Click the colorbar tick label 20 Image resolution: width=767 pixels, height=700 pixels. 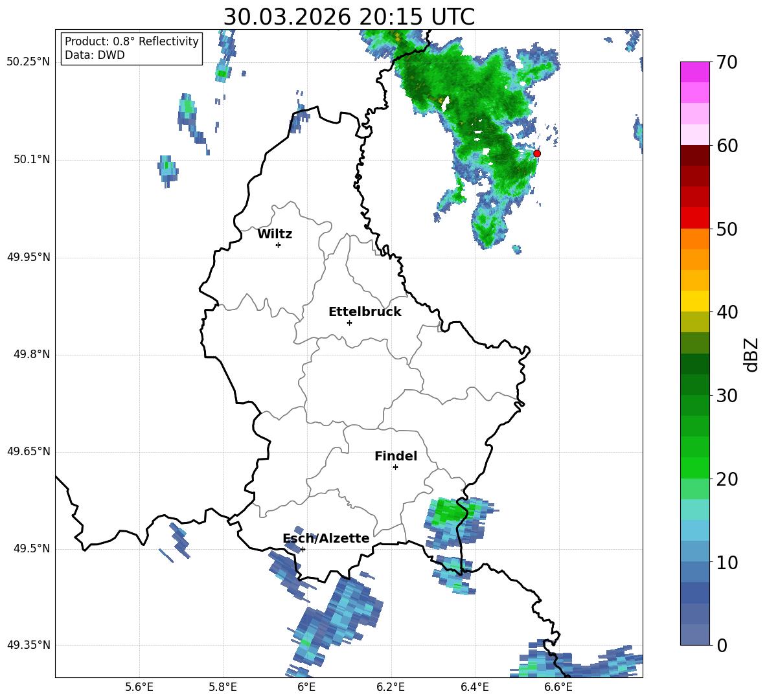coord(727,479)
